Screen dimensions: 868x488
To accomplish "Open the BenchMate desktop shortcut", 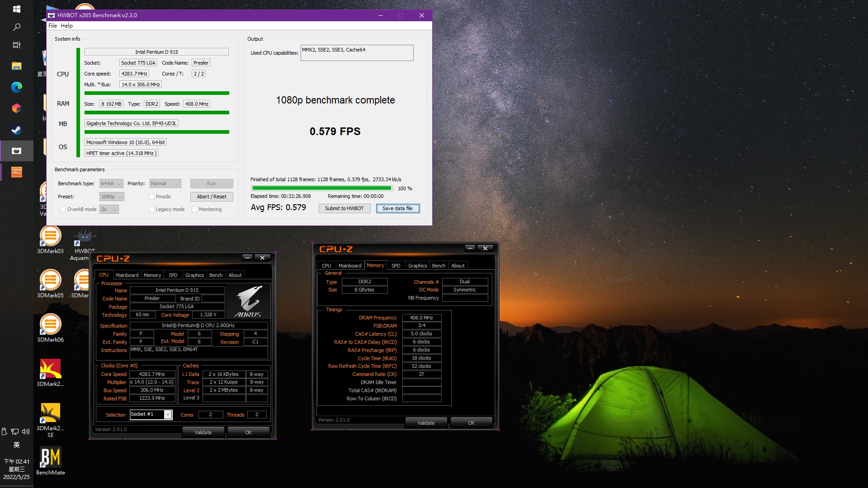I will tap(50, 461).
